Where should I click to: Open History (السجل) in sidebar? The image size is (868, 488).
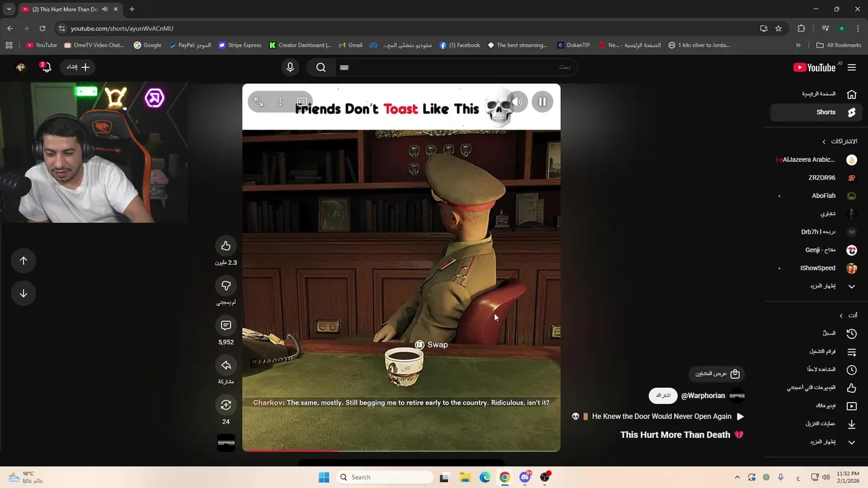point(816,333)
